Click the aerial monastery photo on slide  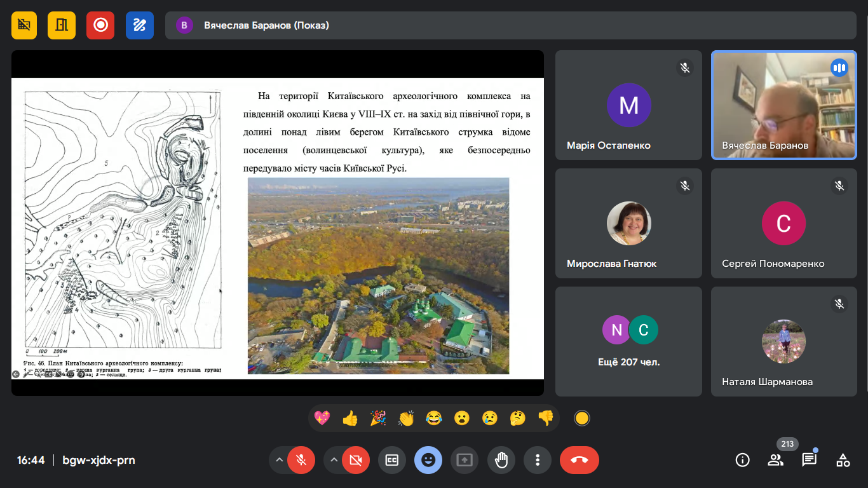[378, 276]
